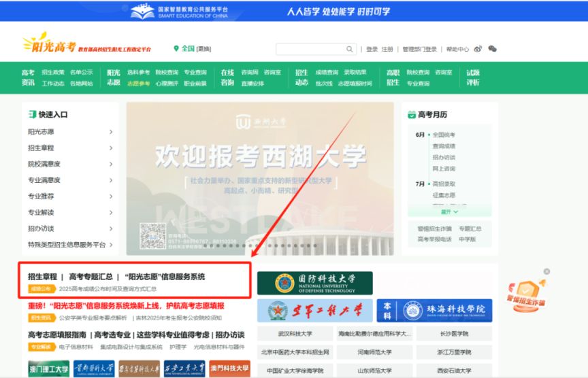
Task: Open the Weibo icon in header
Action: (478, 49)
